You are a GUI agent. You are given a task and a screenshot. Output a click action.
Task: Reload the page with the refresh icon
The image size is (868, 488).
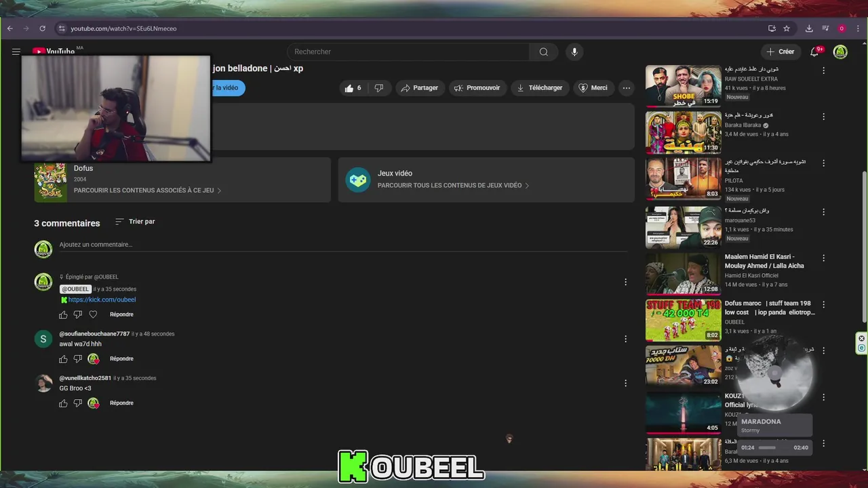click(x=42, y=28)
